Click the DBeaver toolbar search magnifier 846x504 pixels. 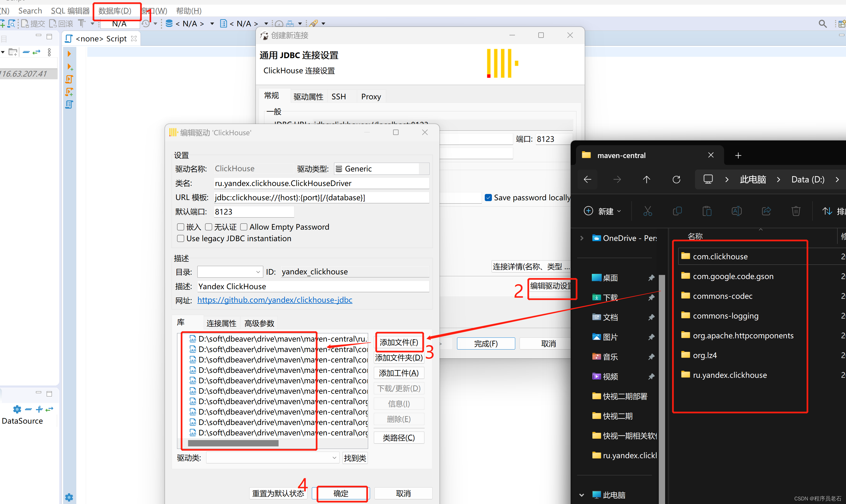pos(823,23)
